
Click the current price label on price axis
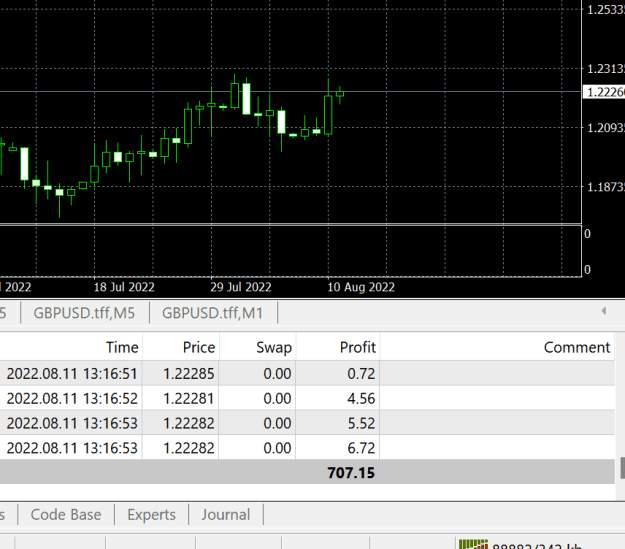[x=604, y=92]
